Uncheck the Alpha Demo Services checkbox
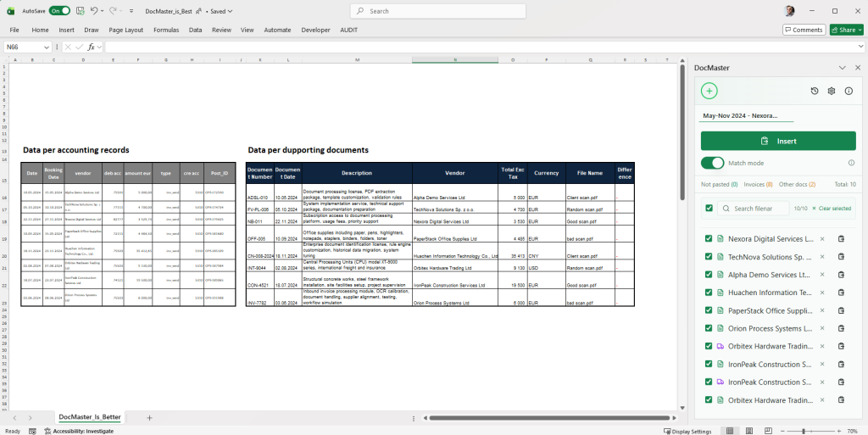 click(x=709, y=275)
